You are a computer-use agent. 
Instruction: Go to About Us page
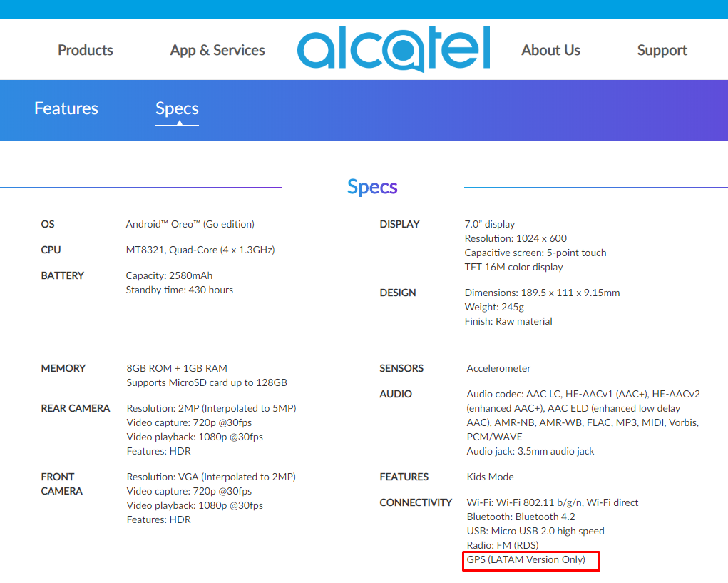tap(550, 50)
